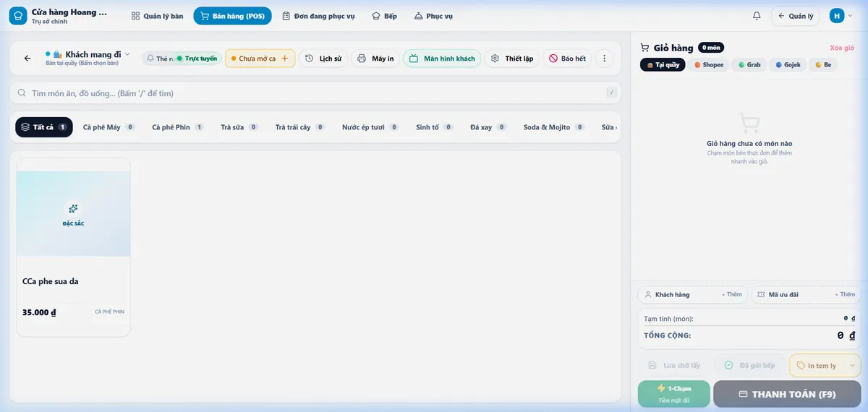Select the Cà phê Phin category tab
Image resolution: width=868 pixels, height=412 pixels.
(x=177, y=127)
